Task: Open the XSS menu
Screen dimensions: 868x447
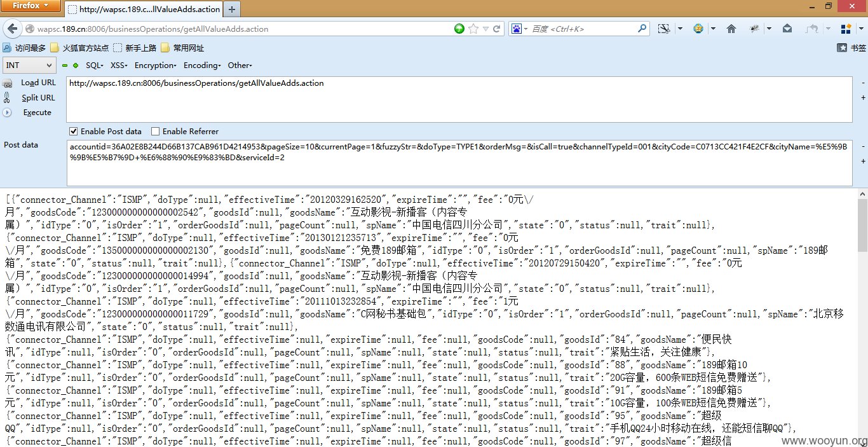Action: coord(119,65)
